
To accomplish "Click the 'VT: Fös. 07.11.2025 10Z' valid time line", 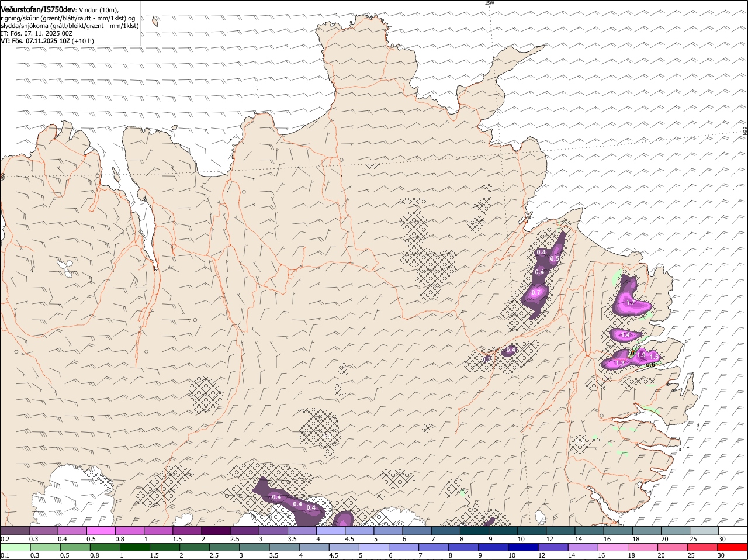I will (x=36, y=41).
